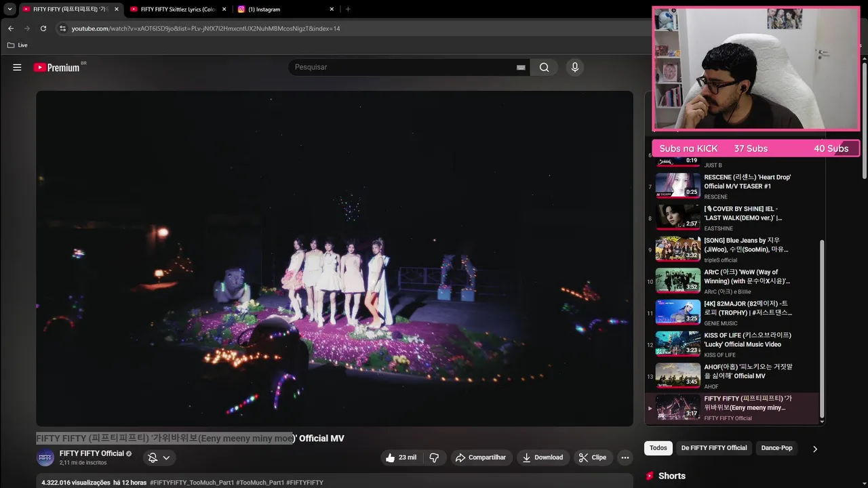The width and height of the screenshot is (868, 488).
Task: Select the De FIFTY FIFTY Official chip
Action: [x=714, y=448]
